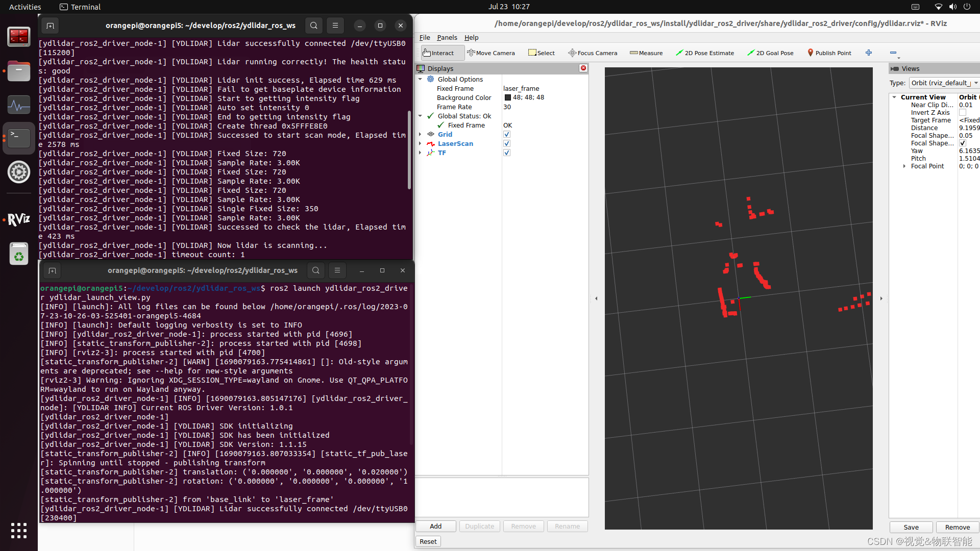The height and width of the screenshot is (551, 980).
Task: Open the File menu in RViz
Action: 425,37
